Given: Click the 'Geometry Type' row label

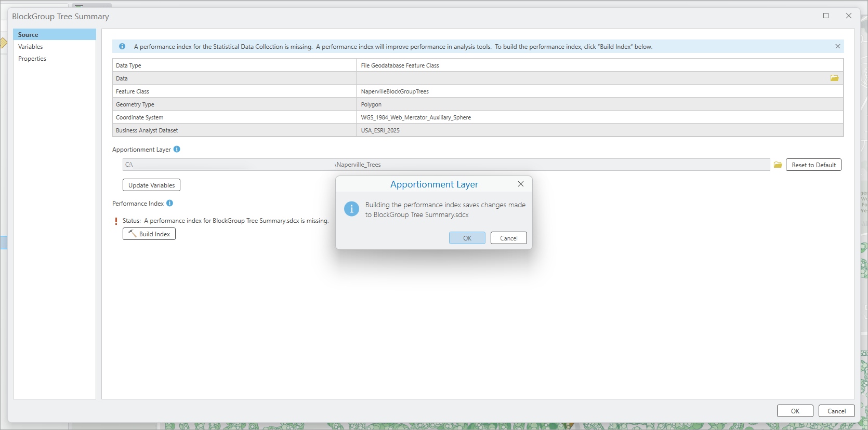Looking at the screenshot, I should 135,104.
